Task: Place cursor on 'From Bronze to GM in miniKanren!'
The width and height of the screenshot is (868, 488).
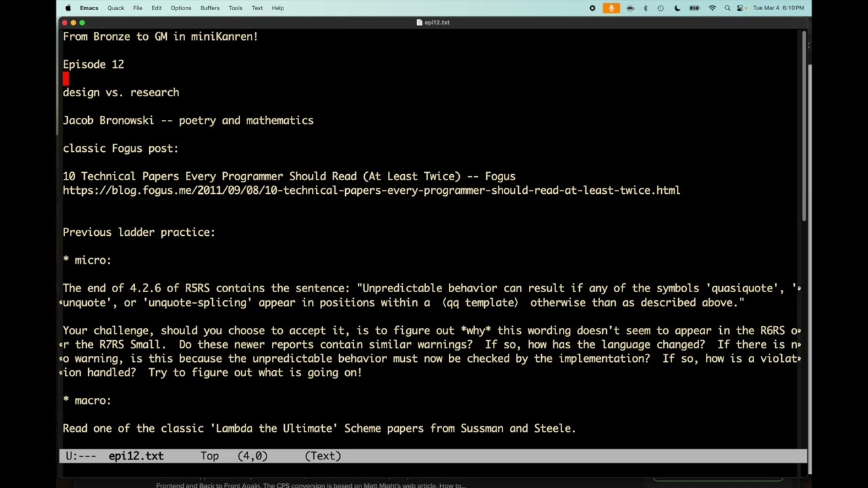Action: tap(161, 37)
